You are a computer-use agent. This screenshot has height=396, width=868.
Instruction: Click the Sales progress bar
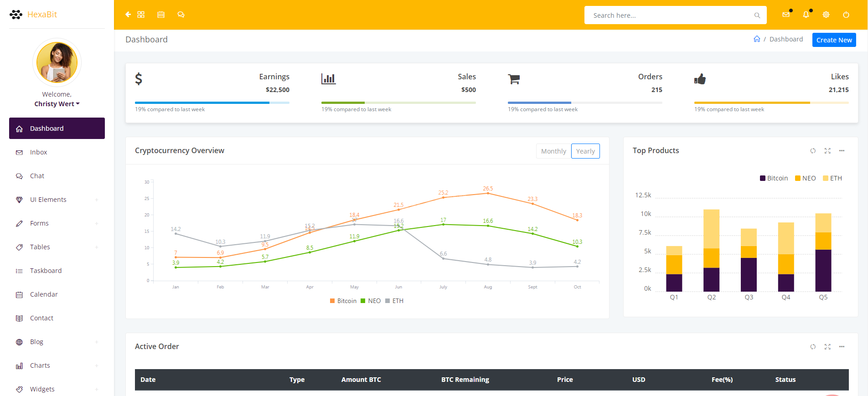(x=398, y=103)
